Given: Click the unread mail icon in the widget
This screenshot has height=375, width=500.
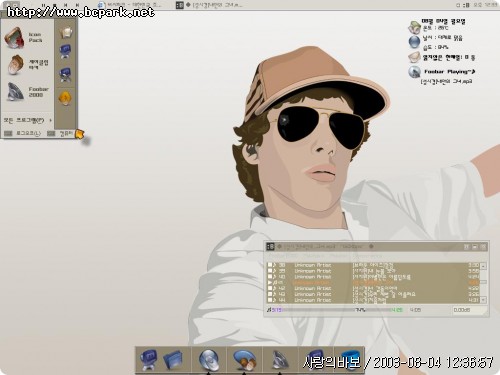Looking at the screenshot, I should tap(414, 57).
